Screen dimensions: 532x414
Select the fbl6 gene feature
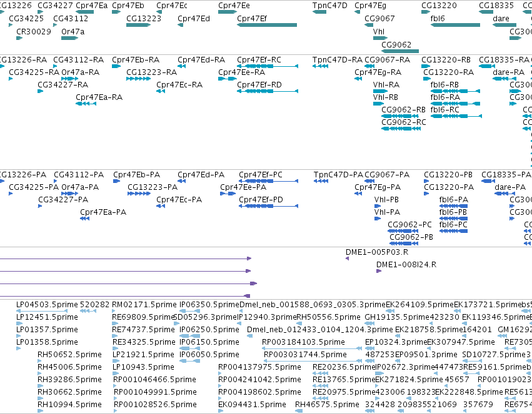coord(455,25)
